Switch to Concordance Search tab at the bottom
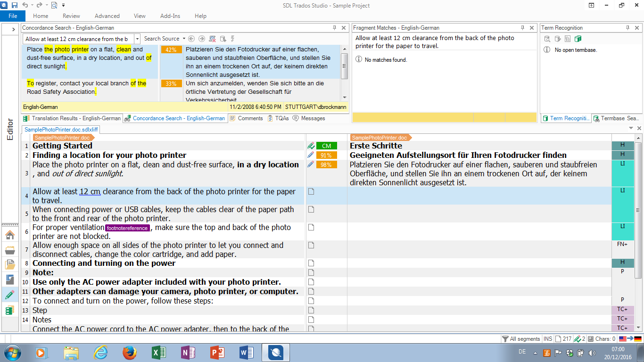This screenshot has width=644, height=362. (174, 118)
